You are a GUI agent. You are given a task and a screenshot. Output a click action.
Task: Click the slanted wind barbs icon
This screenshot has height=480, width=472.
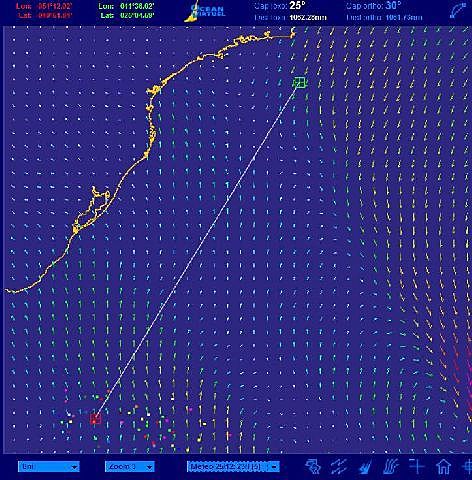click(x=366, y=466)
